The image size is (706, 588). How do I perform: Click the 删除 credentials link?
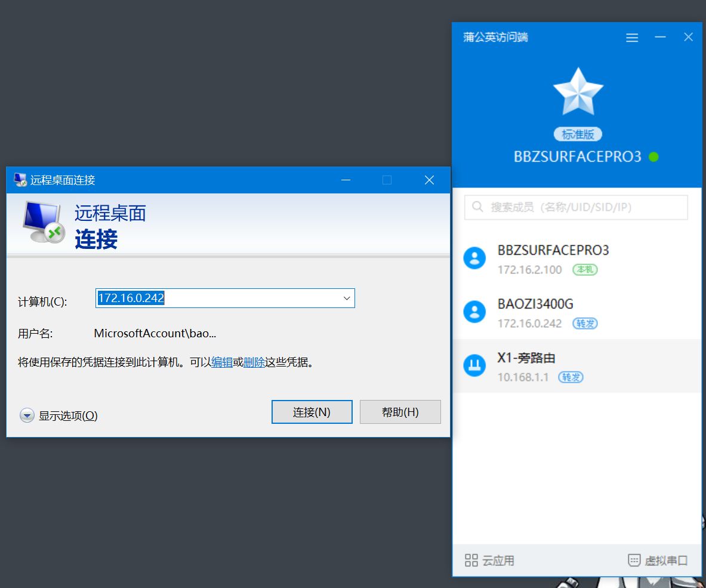254,362
